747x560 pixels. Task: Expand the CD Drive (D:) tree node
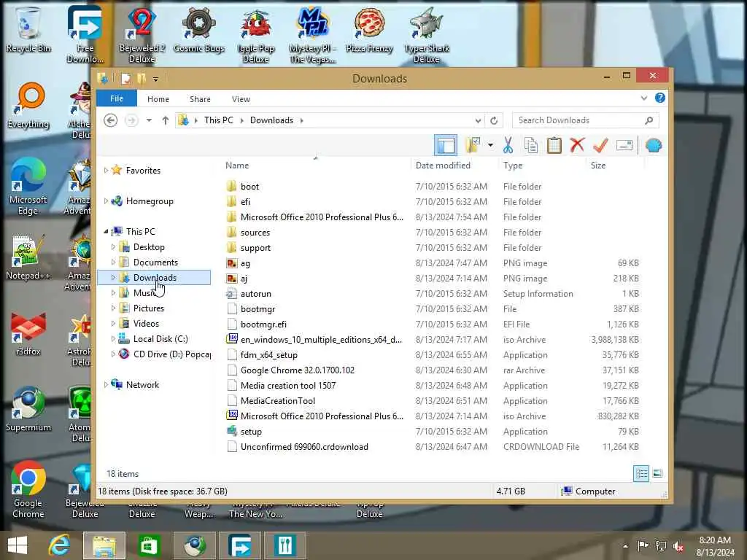pos(113,354)
